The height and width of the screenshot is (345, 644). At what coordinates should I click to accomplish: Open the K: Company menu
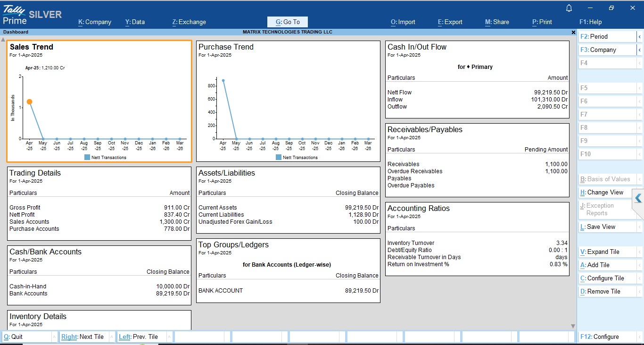click(x=95, y=22)
